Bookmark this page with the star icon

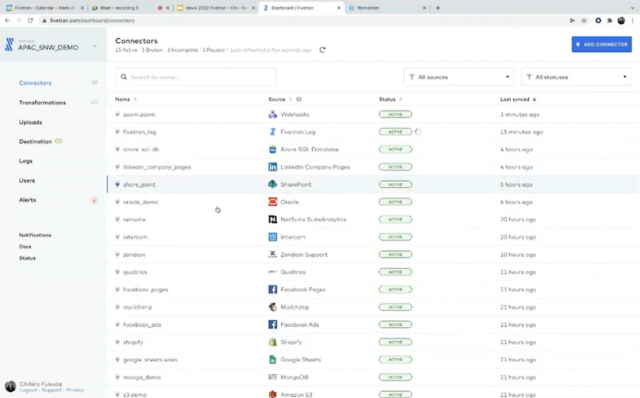[584, 20]
